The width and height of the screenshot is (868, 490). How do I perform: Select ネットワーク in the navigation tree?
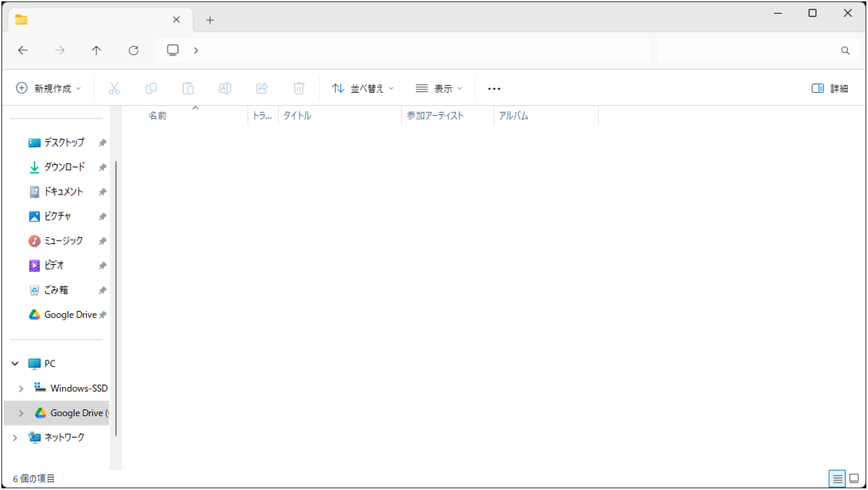point(56,438)
